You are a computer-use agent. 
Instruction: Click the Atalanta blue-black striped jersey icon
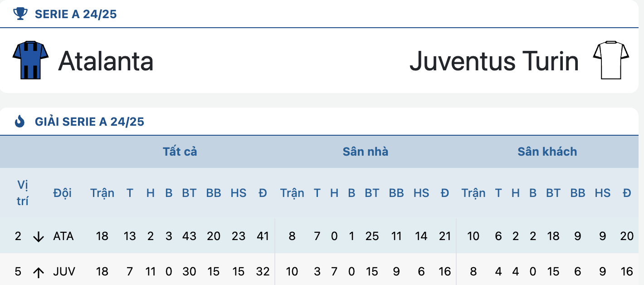click(x=30, y=60)
